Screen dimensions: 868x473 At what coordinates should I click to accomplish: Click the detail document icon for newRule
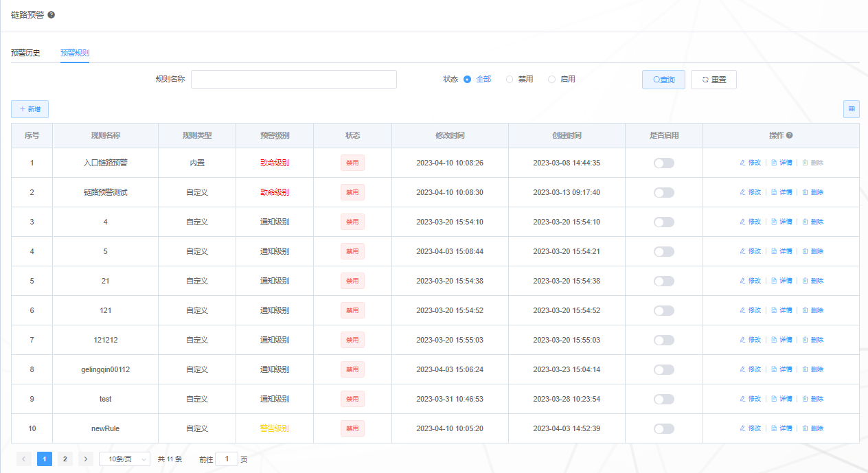click(774, 428)
